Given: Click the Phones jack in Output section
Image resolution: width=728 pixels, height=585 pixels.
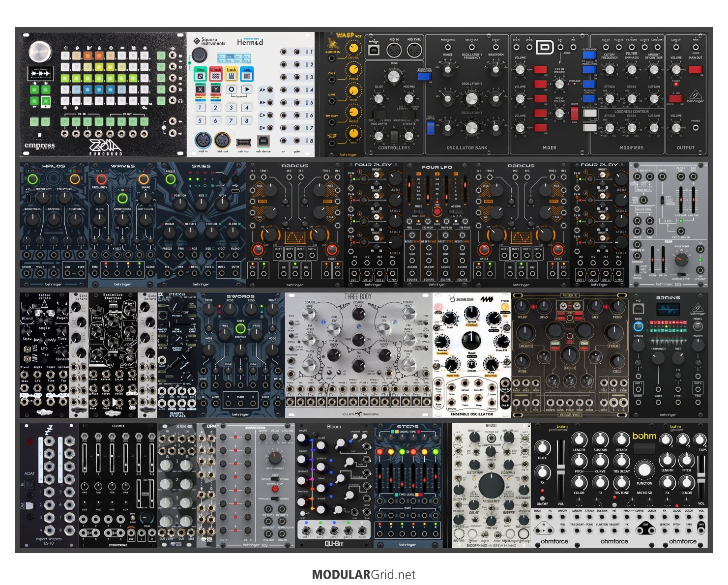Looking at the screenshot, I should (x=696, y=128).
